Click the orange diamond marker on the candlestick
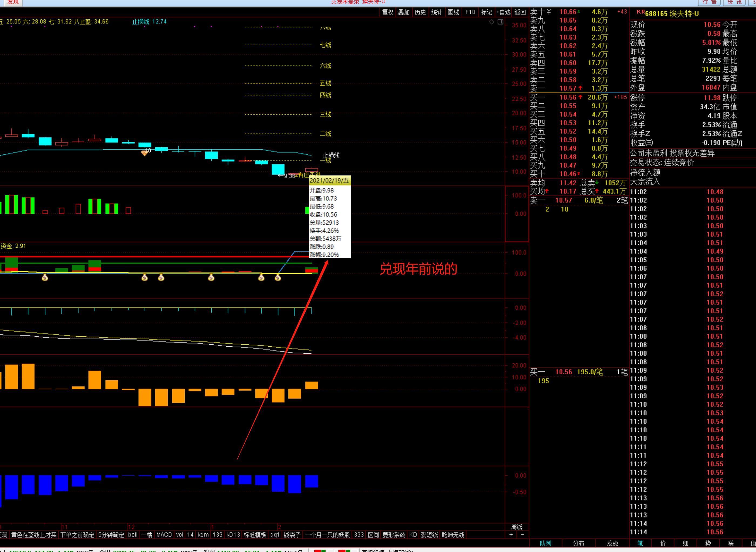This screenshot has width=756, height=552. (x=144, y=153)
